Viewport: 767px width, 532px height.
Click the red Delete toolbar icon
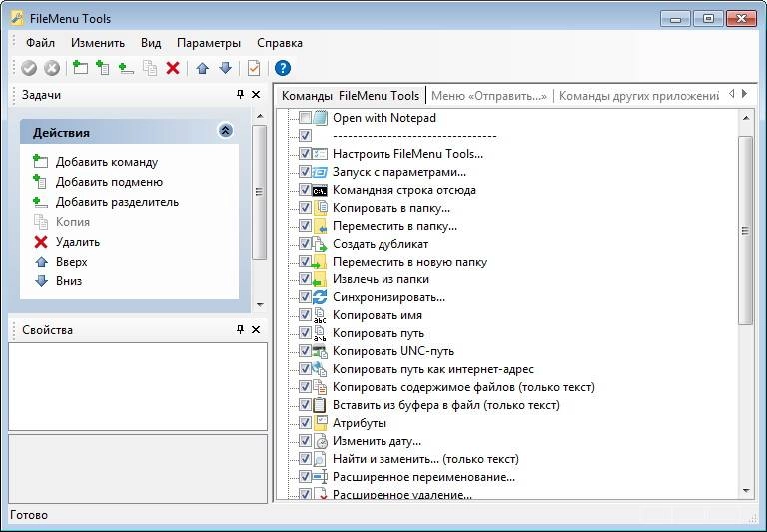tap(173, 68)
